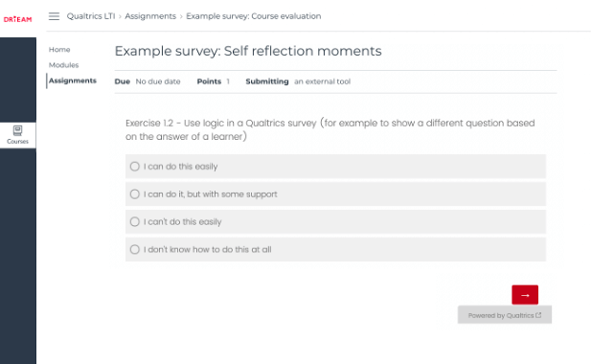Click the "No due date" text

point(158,81)
